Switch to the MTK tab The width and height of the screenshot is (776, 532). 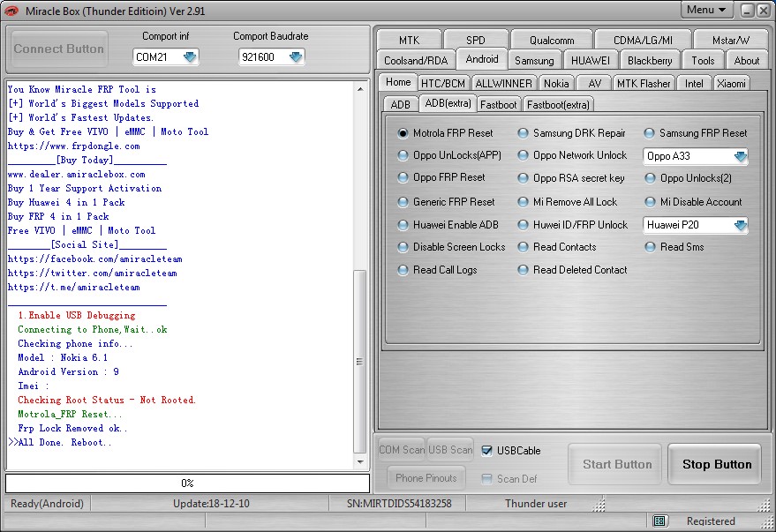pos(409,40)
